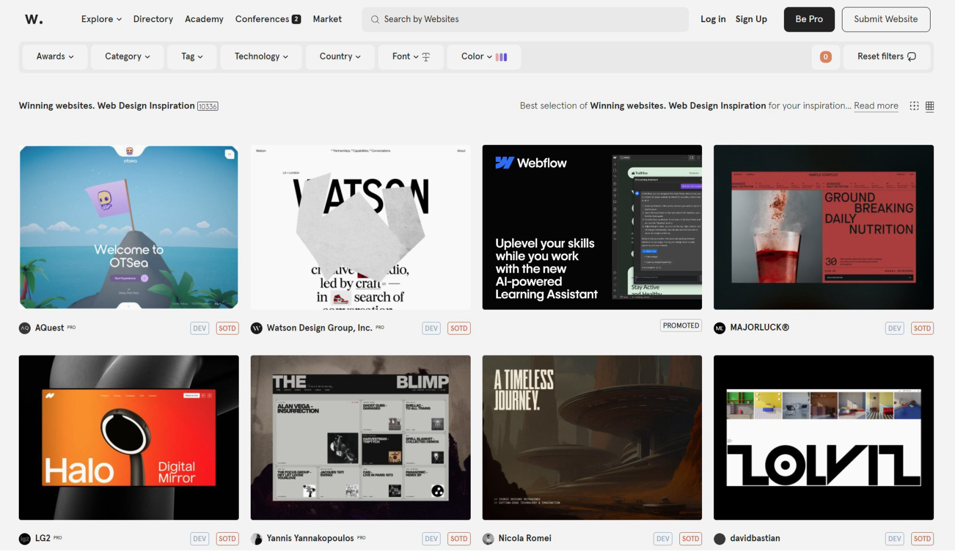Open Watson Design Group, Inc. profile
The height and width of the screenshot is (560, 955).
click(319, 328)
